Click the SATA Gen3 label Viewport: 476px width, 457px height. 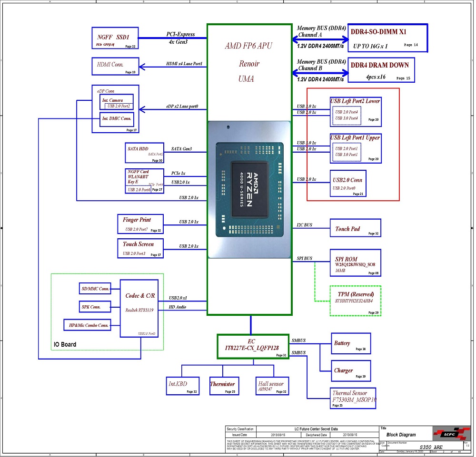point(181,149)
